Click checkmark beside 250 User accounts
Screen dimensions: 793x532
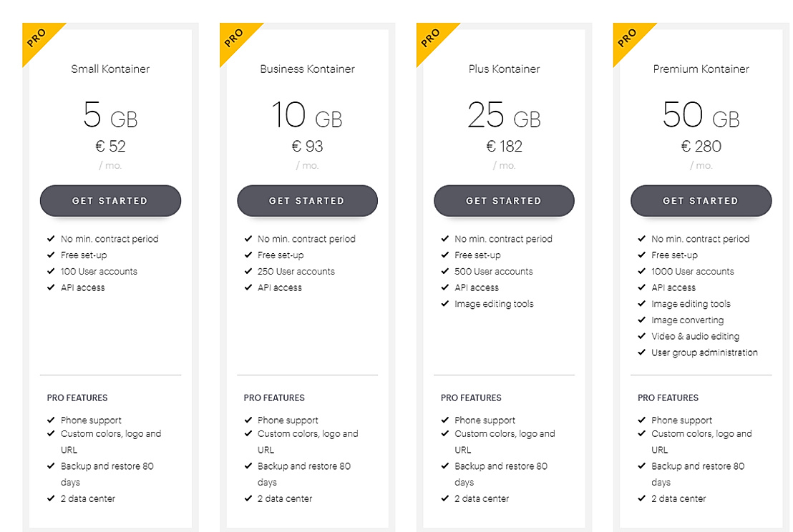248,271
